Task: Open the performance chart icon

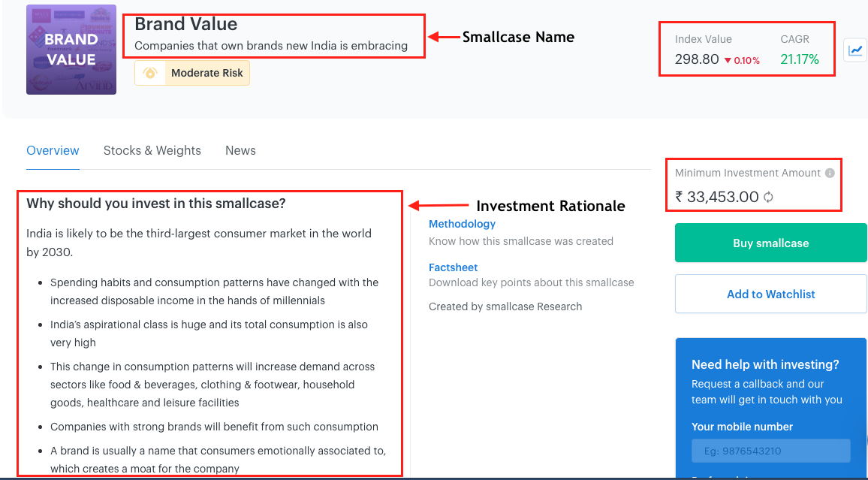Action: (855, 50)
